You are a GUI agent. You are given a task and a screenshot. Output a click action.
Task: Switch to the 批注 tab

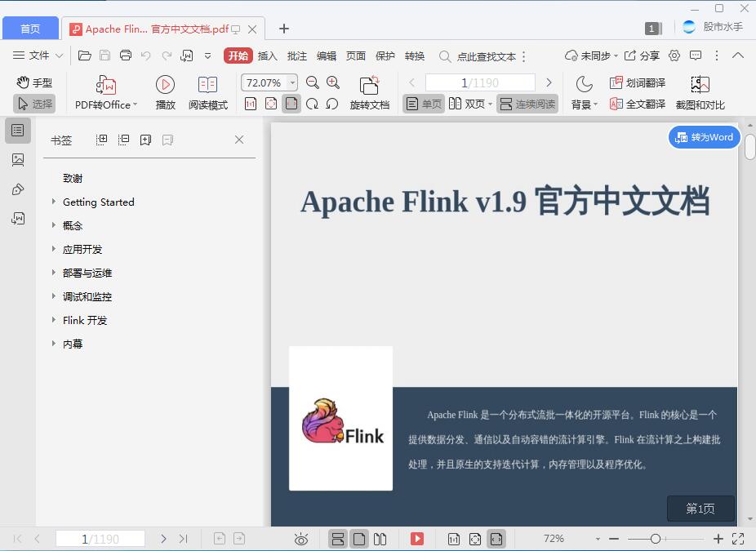296,56
